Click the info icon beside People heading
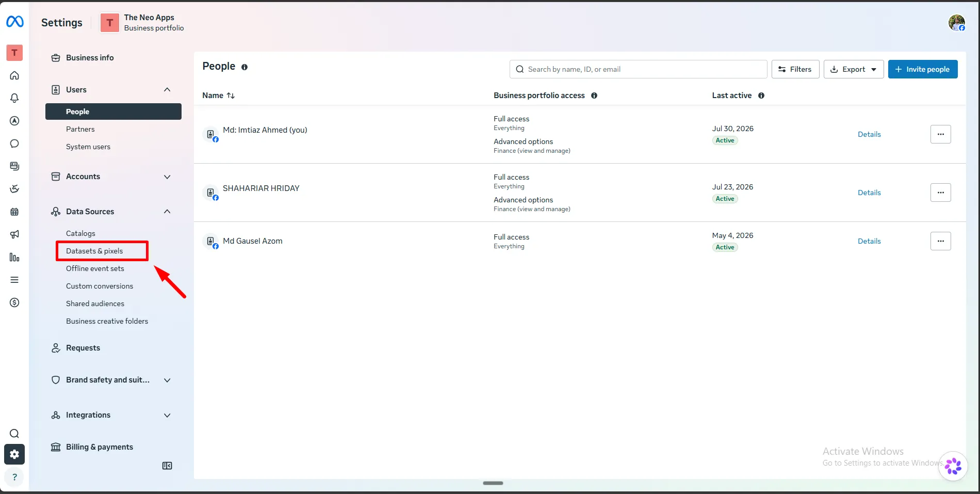This screenshot has height=494, width=980. (244, 67)
